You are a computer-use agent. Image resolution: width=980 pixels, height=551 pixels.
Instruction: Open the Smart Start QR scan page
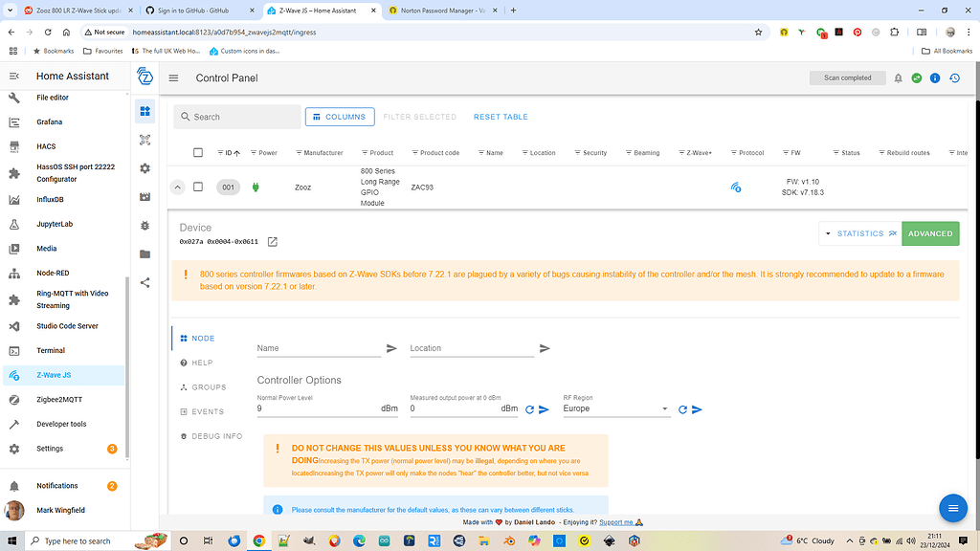(145, 140)
